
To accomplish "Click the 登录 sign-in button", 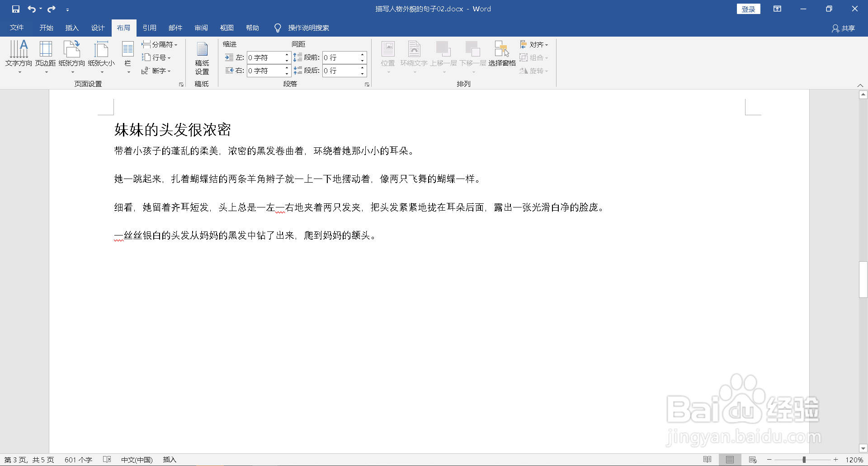I will [748, 9].
